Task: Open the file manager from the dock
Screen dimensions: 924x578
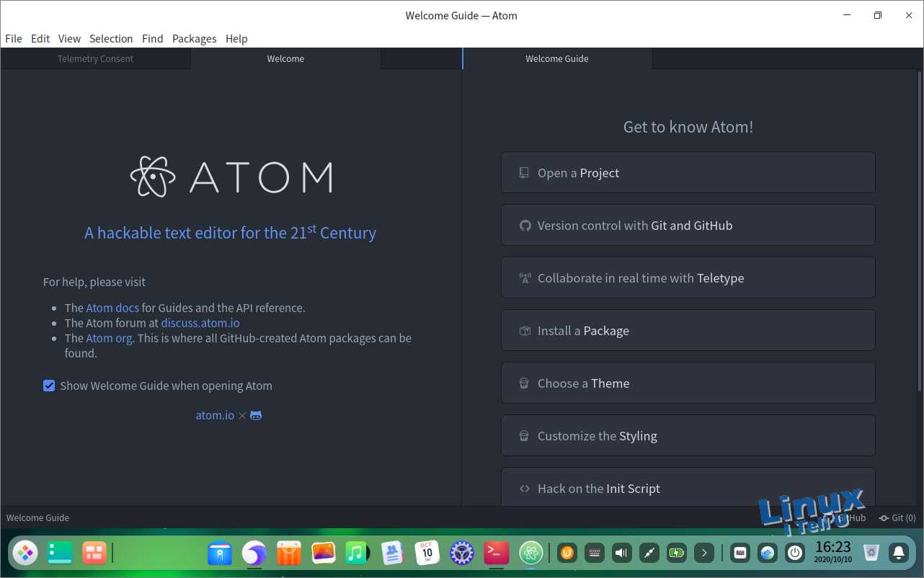Action: 220,553
